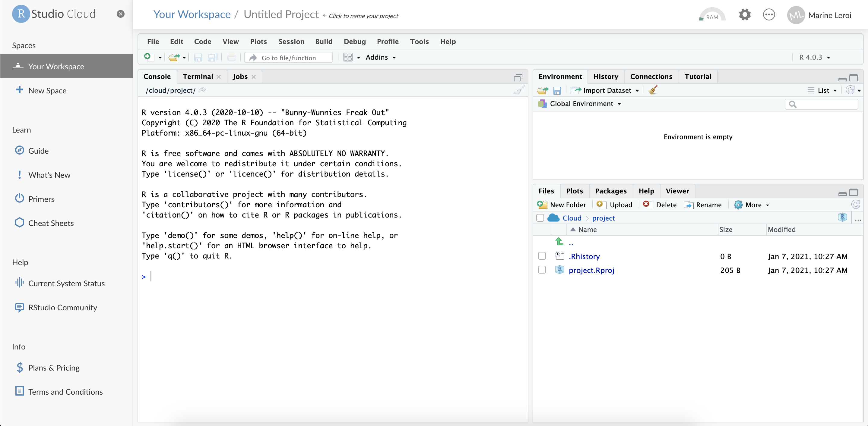Open the File menu
Viewport: 868px width, 426px height.
coord(153,41)
